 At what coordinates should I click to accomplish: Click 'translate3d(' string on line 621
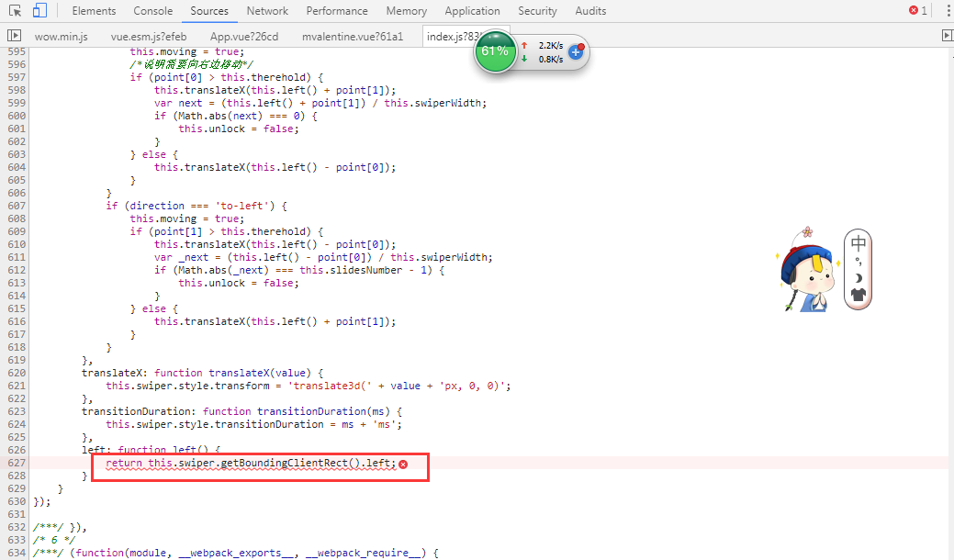point(327,386)
